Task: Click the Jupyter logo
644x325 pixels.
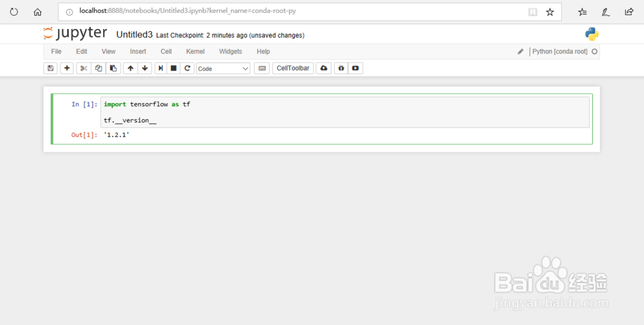Action: [x=75, y=33]
